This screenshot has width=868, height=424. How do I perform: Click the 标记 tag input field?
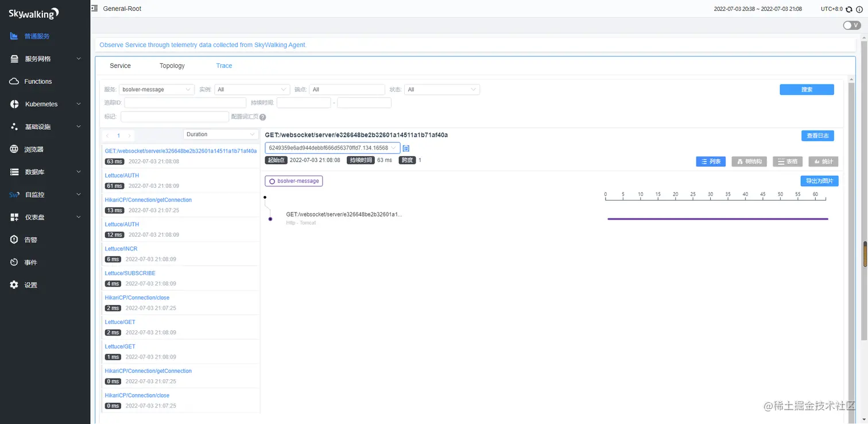pyautogui.click(x=175, y=117)
